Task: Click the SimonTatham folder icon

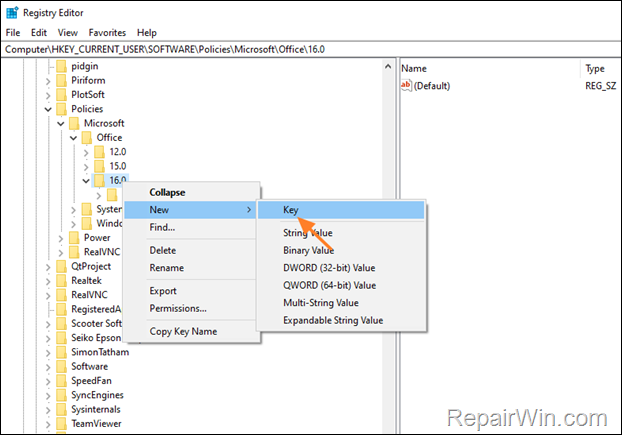Action: coord(61,352)
